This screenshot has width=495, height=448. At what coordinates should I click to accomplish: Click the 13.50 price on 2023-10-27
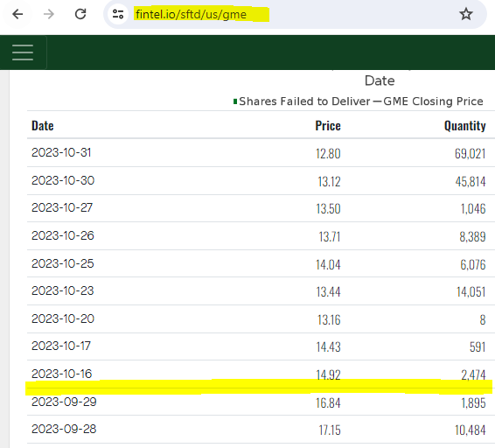coord(328,209)
